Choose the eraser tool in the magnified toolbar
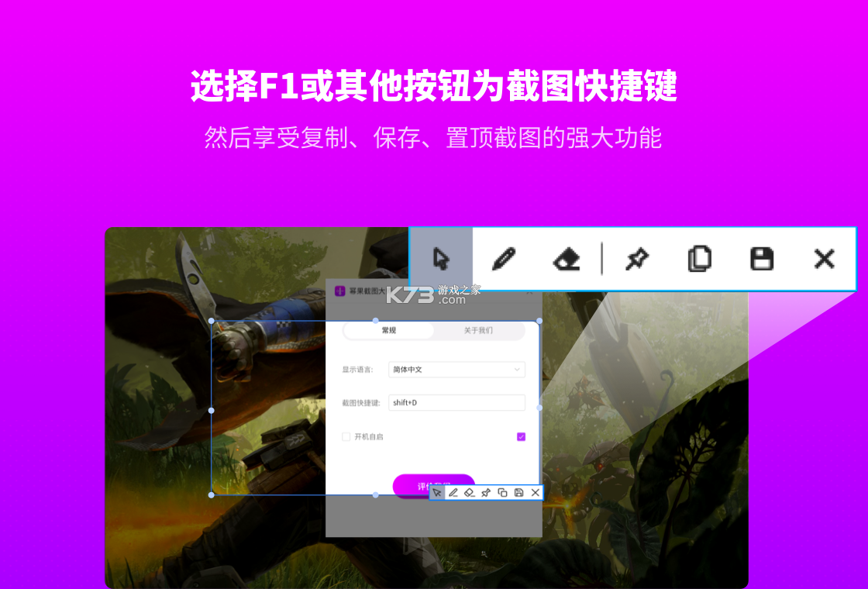The height and width of the screenshot is (589, 868). point(567,259)
